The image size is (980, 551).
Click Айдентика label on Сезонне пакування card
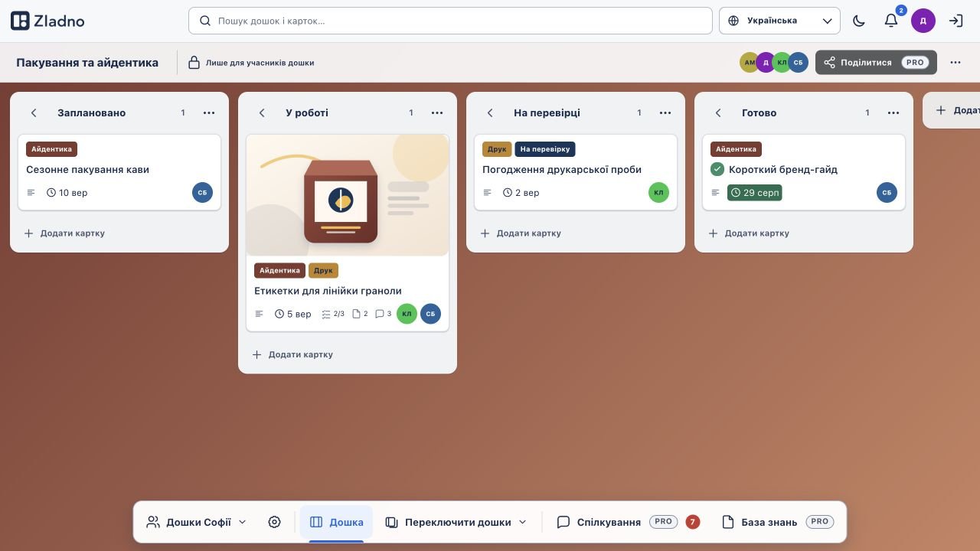pyautogui.click(x=51, y=149)
